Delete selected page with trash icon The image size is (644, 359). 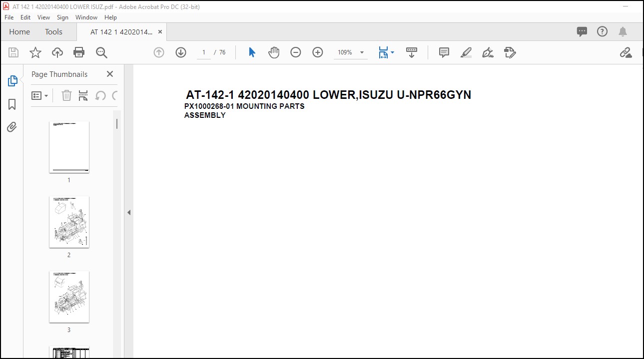66,95
